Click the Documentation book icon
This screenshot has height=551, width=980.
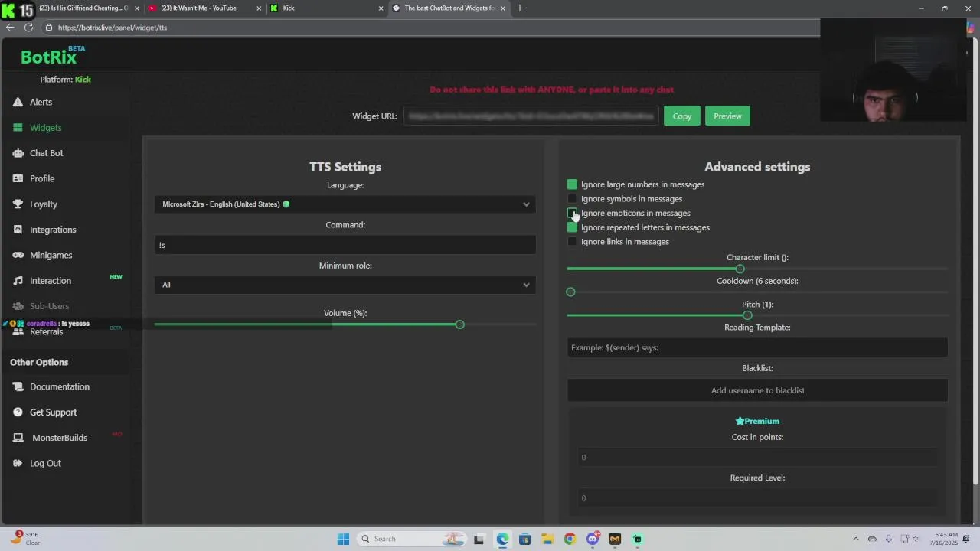click(x=18, y=386)
